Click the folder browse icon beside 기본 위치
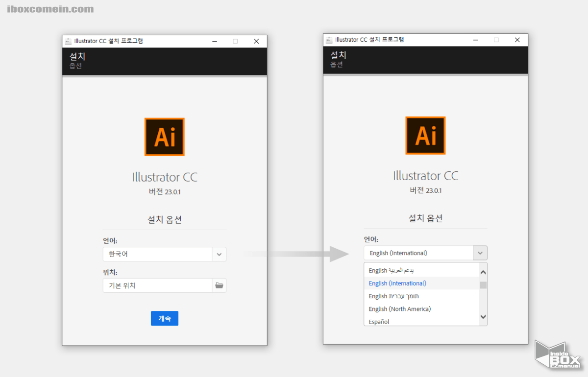Screen dimensions: 588x377 (x=219, y=285)
